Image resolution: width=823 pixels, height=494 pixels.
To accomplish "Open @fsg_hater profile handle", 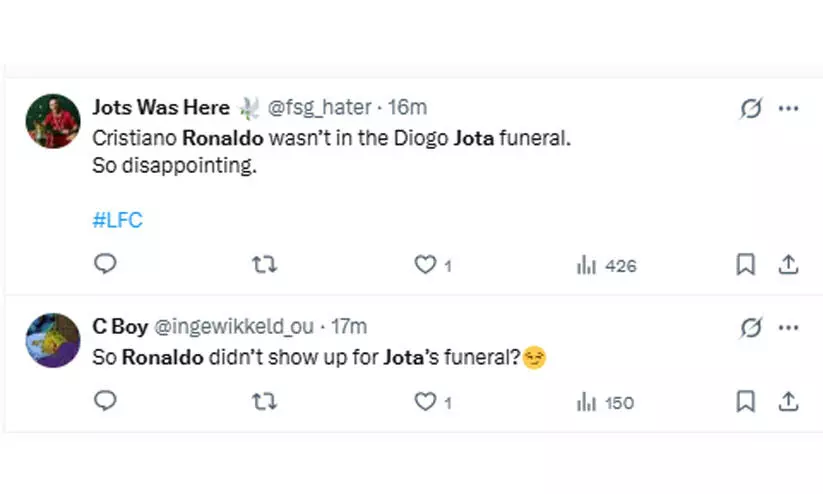I will click(319, 107).
